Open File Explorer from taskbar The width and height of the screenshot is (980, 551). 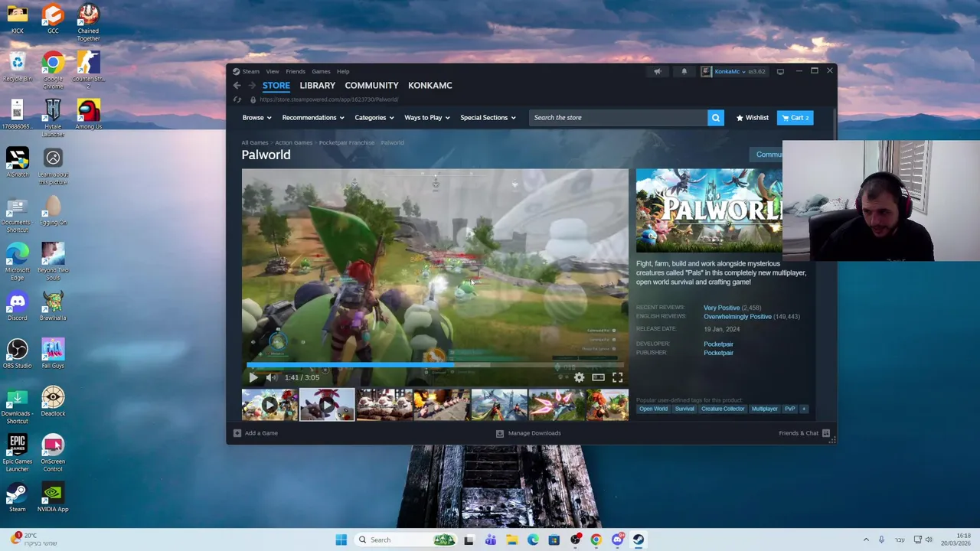pyautogui.click(x=511, y=540)
